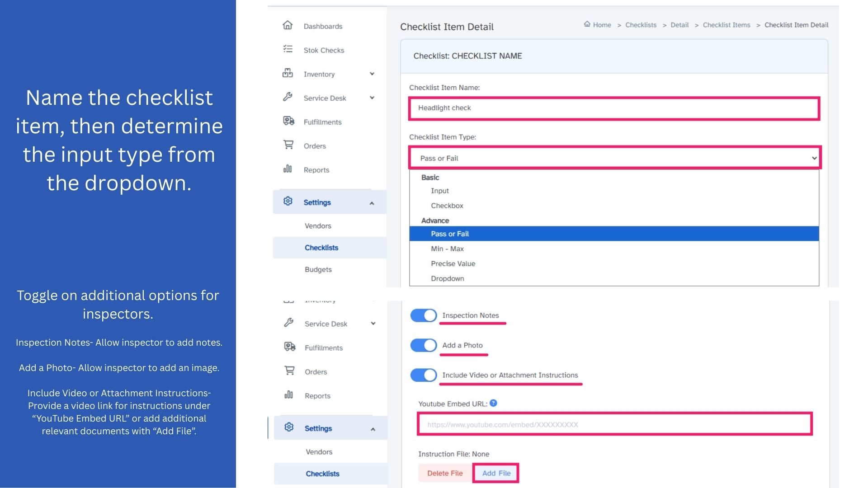
Task: Click the Orders shopping cart icon in upper sidebar
Action: [x=288, y=145]
